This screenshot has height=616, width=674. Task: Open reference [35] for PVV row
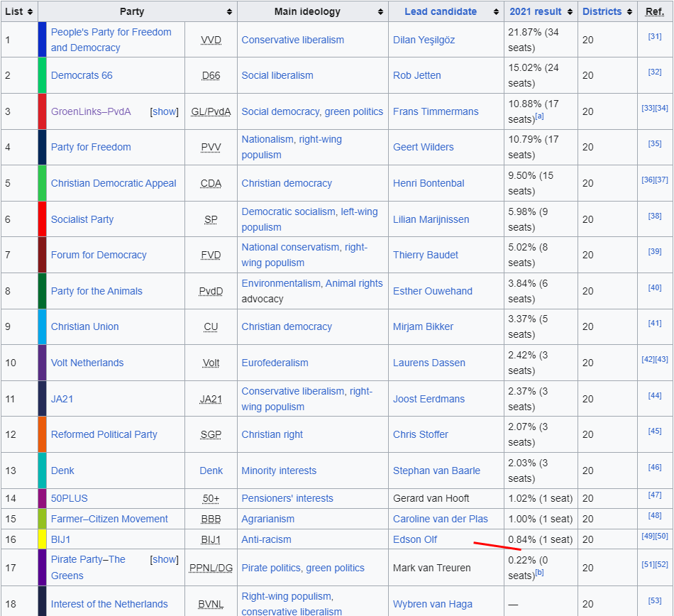pyautogui.click(x=655, y=143)
